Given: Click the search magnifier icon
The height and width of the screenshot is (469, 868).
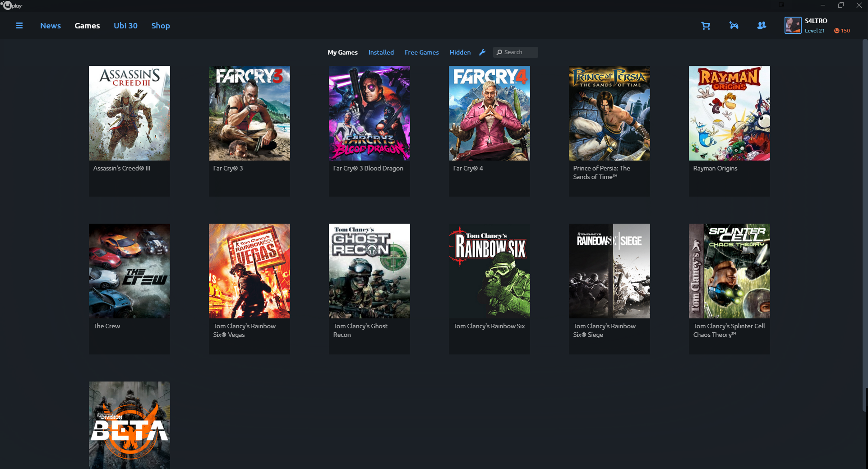Looking at the screenshot, I should tap(499, 52).
